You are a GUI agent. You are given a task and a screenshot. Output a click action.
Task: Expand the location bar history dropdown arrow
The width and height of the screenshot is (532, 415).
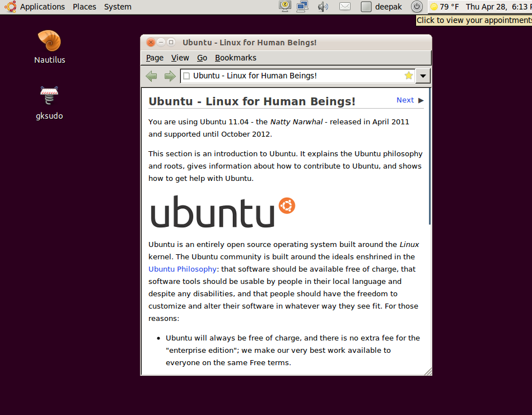pyautogui.click(x=423, y=76)
